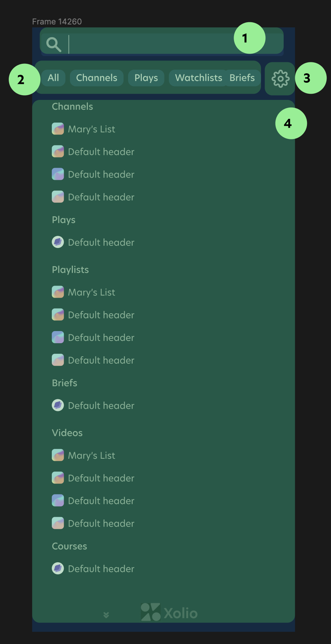Collapse the Playlists section header
The width and height of the screenshot is (331, 644).
click(70, 269)
